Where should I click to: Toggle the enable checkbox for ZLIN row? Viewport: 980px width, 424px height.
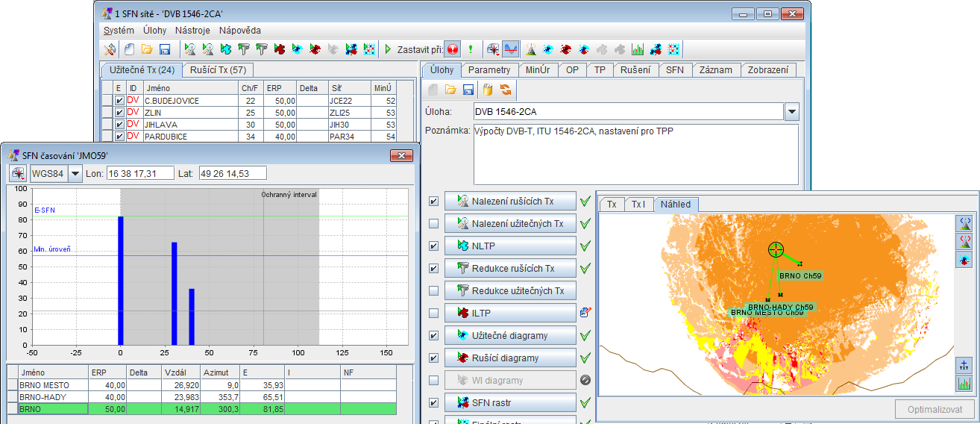point(120,112)
